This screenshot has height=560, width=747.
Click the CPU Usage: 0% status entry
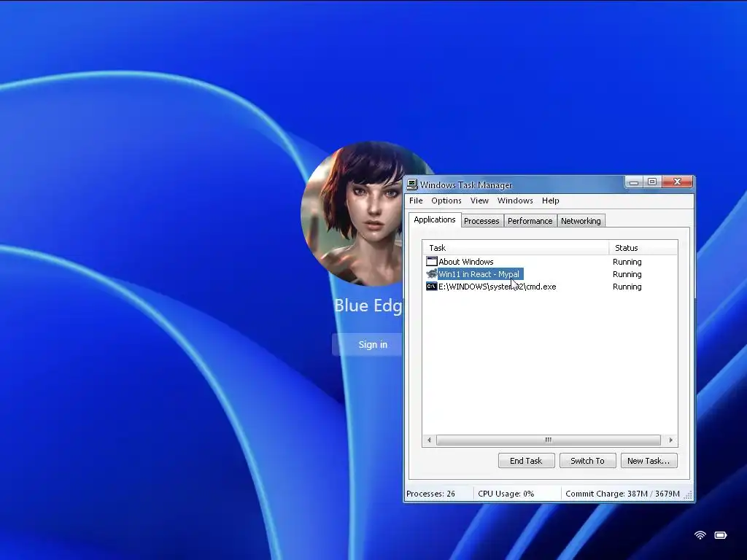pos(506,494)
